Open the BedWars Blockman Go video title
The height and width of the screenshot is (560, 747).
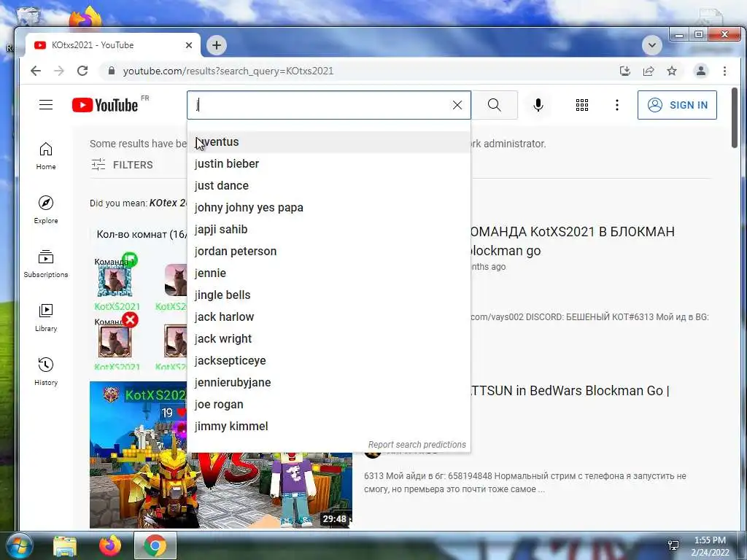click(569, 391)
